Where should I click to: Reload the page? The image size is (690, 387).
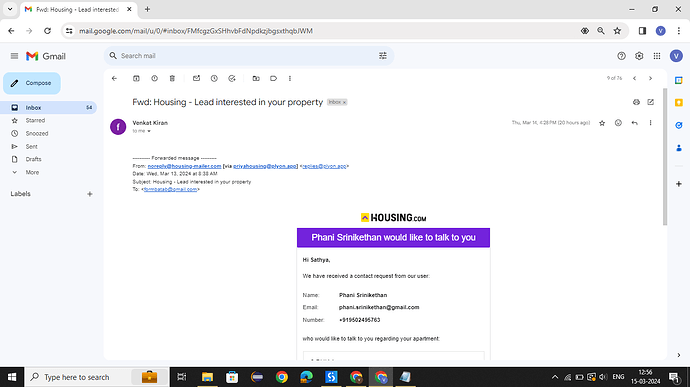point(47,31)
